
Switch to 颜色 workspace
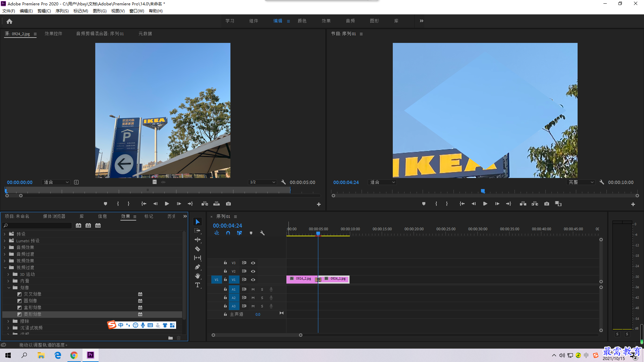pyautogui.click(x=302, y=21)
